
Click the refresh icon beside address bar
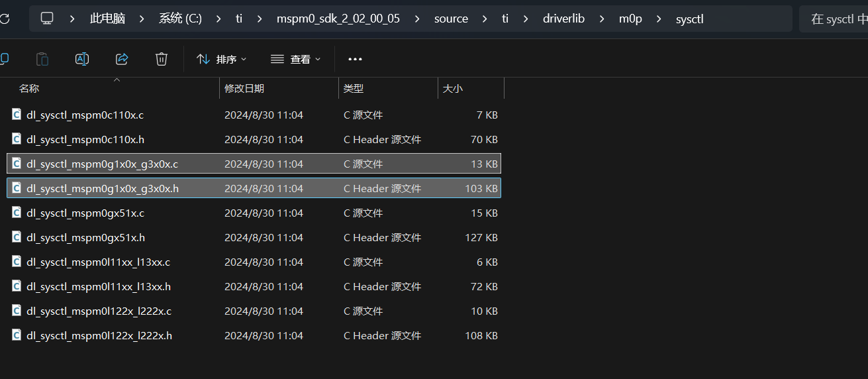coord(5,19)
